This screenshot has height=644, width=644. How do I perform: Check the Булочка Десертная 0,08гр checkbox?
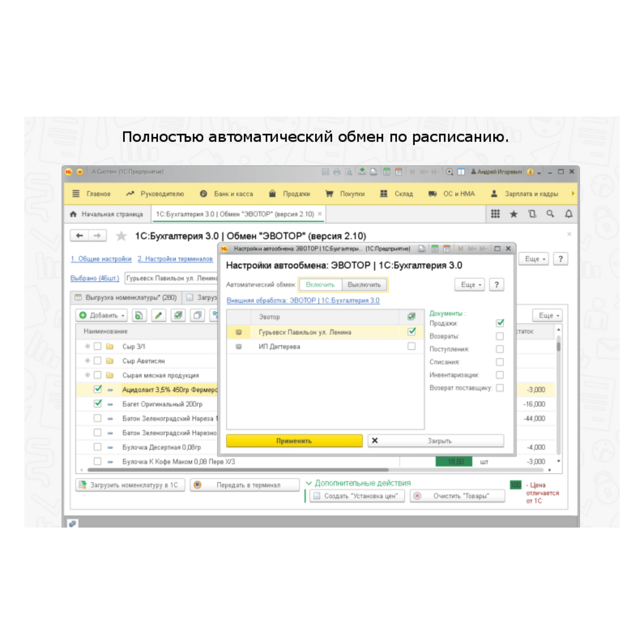click(x=98, y=447)
